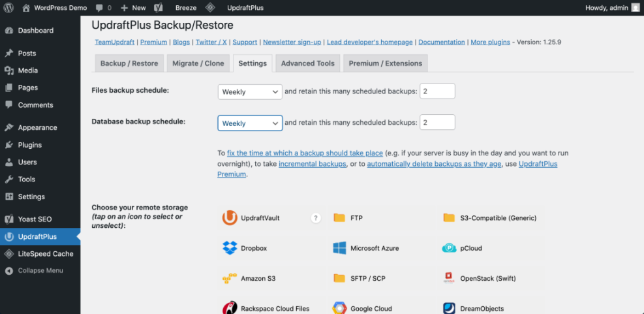This screenshot has height=314, width=644.
Task: Click the Settings sliders icon in sidebar
Action: [x=9, y=196]
